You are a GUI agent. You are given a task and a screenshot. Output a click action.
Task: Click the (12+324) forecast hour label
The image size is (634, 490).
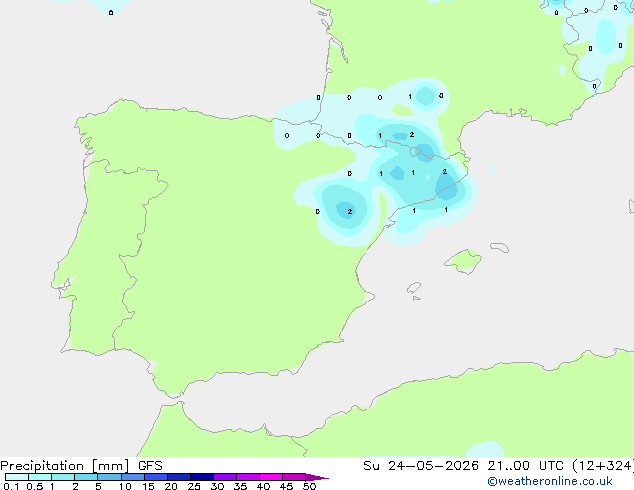[603, 466]
